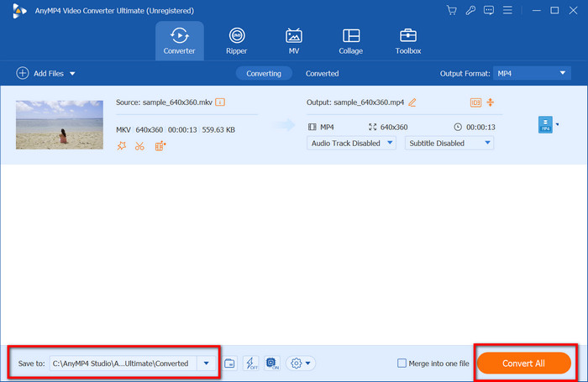Show the Converting list
Image resolution: width=588 pixels, height=382 pixels.
(x=264, y=74)
